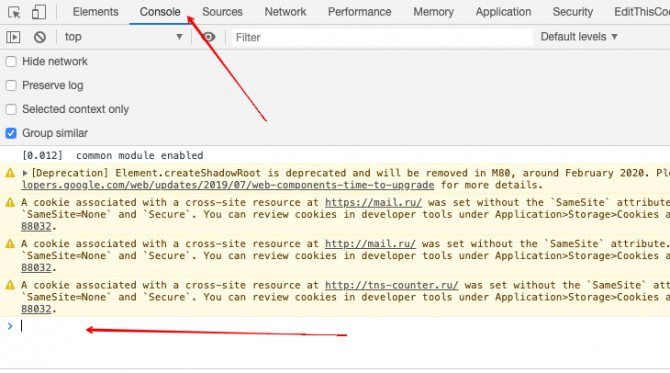Follow the https://mail.ru/ link
Viewport: 670px width, 373px height.
373,203
